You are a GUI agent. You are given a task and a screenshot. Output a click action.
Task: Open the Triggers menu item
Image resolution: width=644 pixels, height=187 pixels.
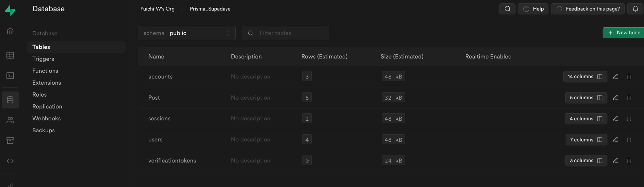click(43, 59)
